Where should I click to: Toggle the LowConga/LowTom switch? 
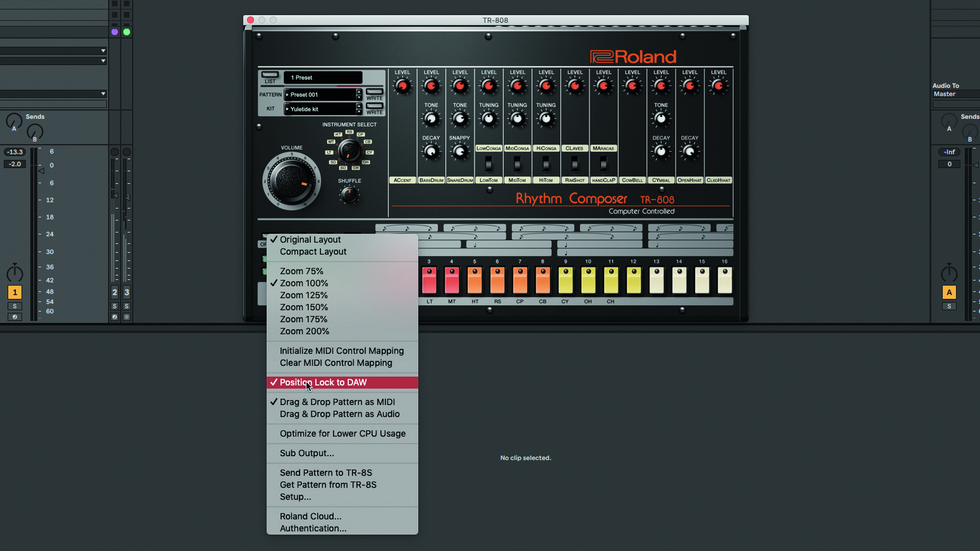pos(488,165)
